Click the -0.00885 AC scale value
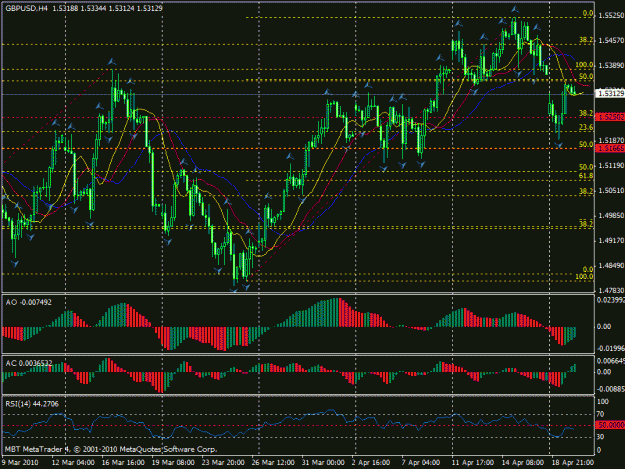Image resolution: width=625 pixels, height=469 pixels. pos(610,389)
